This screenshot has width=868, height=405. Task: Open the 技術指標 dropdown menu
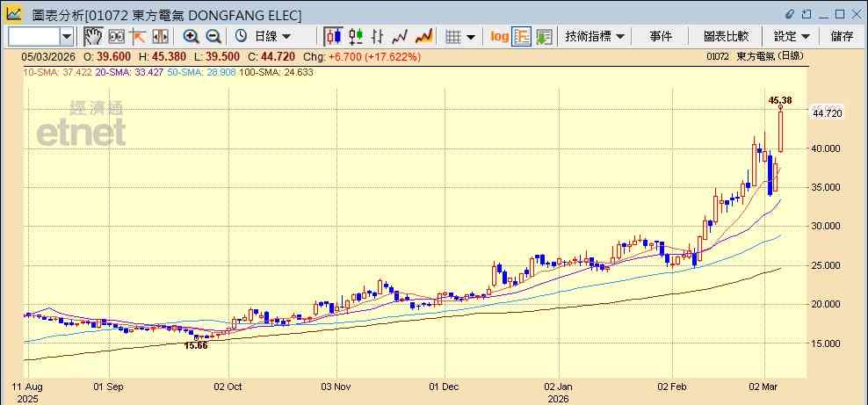click(595, 37)
